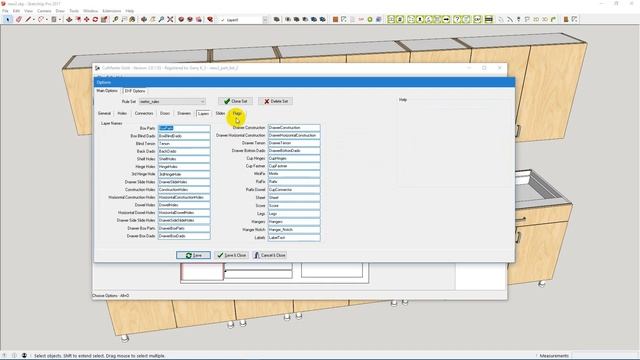Viewport: 640px width, 360px height.
Task: Select the Move tool with red arrows
Action: 87,19
